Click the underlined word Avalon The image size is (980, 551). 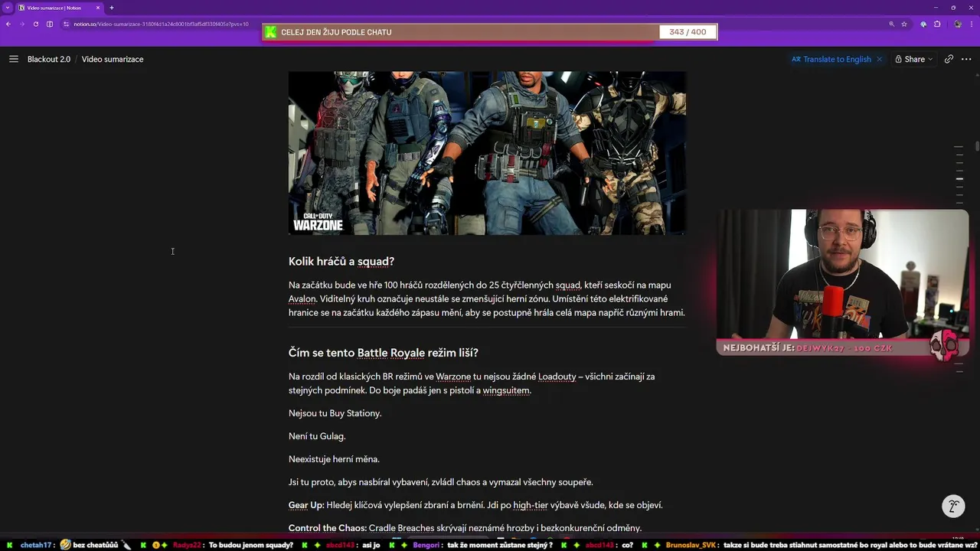pyautogui.click(x=302, y=299)
